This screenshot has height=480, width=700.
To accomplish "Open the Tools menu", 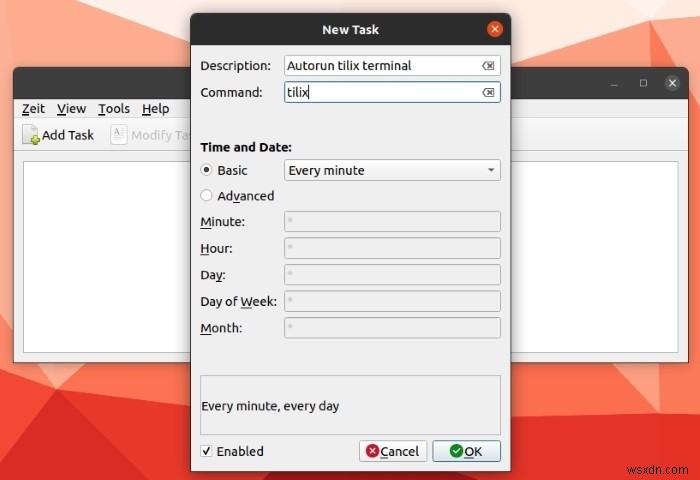I will tap(114, 109).
